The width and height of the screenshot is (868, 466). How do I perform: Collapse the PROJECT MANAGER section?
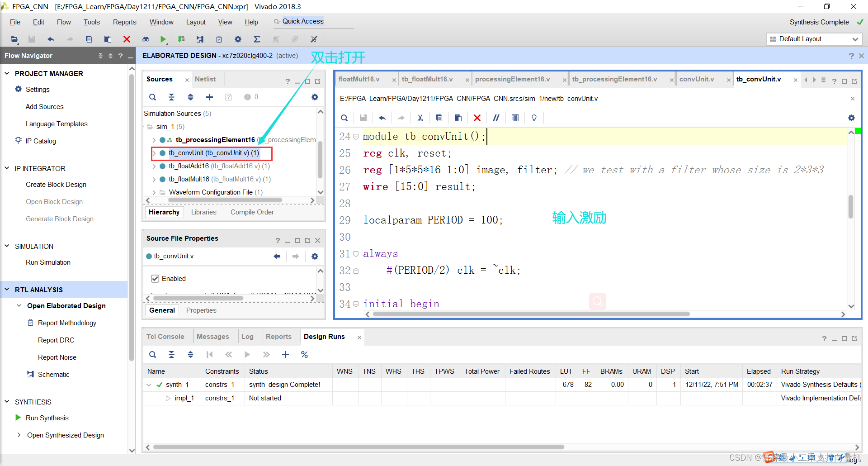[x=7, y=73]
